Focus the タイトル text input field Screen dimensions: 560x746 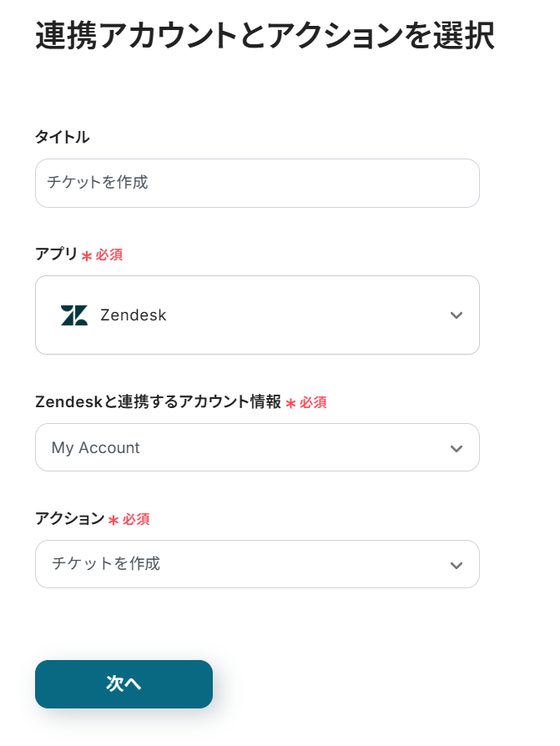coord(257,183)
